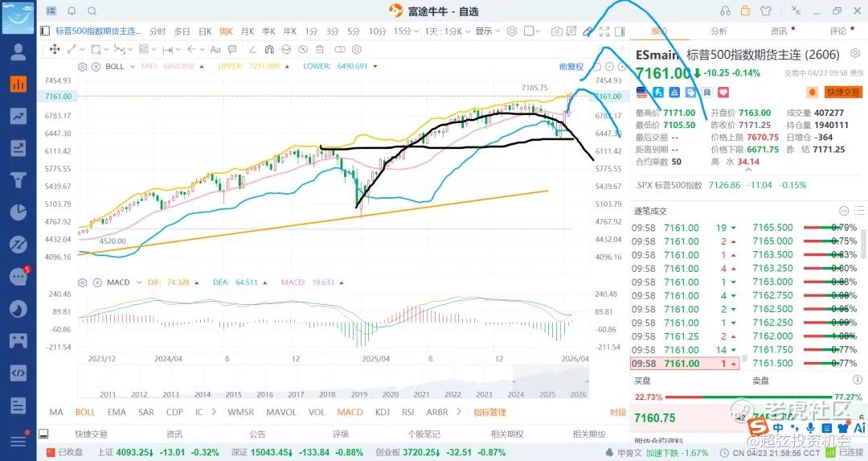The height and width of the screenshot is (461, 868).
Task: Open the 显示 display dropdown
Action: click(x=488, y=31)
